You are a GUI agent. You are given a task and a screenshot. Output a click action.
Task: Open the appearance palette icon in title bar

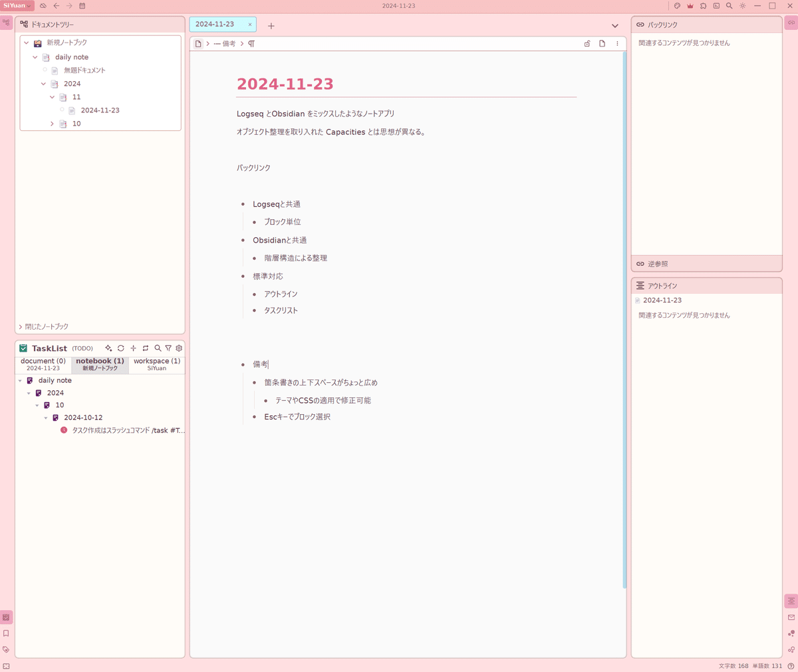coord(677,6)
